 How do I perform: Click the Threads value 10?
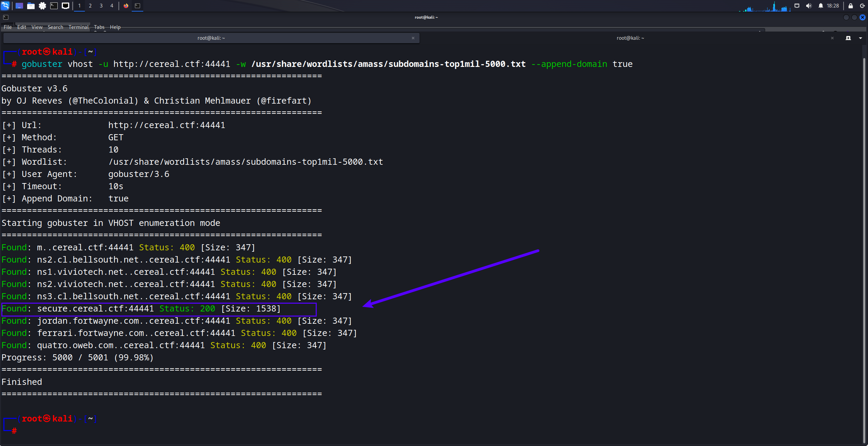click(113, 150)
